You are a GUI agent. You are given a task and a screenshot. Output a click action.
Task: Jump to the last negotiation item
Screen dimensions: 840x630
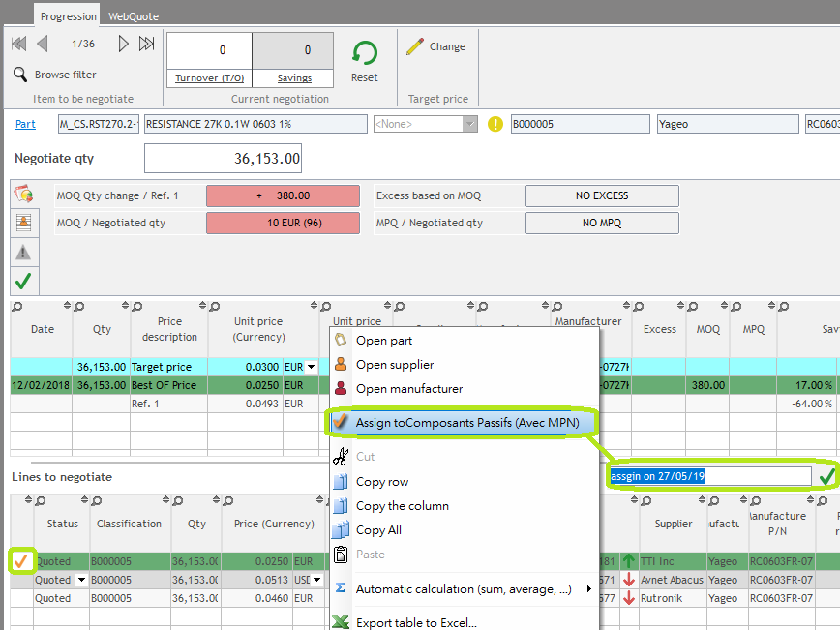tap(147, 44)
